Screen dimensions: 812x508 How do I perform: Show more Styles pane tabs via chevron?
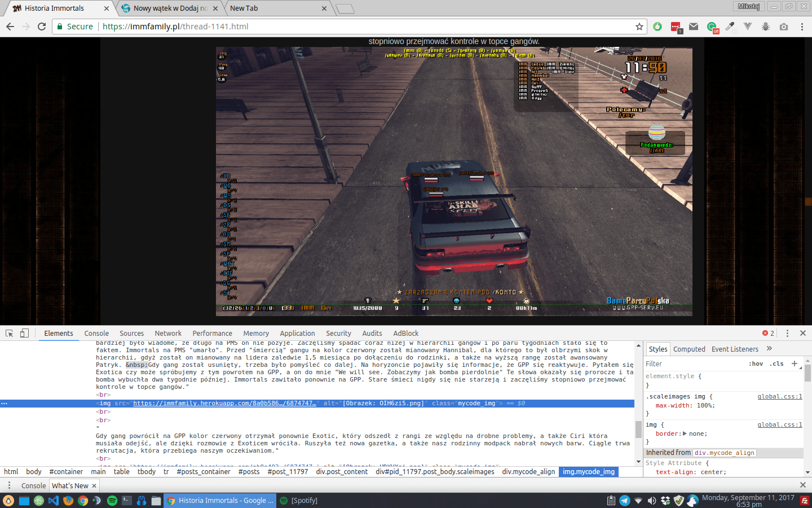pyautogui.click(x=769, y=349)
